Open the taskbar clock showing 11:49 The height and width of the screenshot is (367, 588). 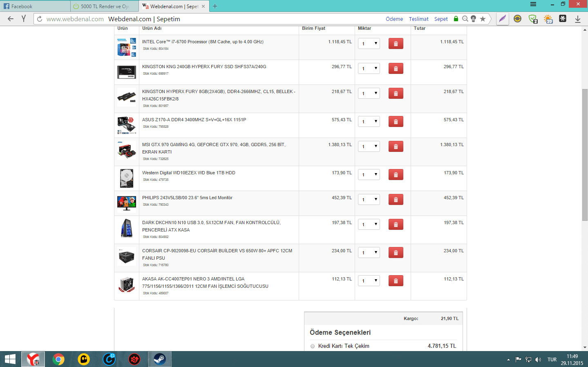tap(572, 360)
